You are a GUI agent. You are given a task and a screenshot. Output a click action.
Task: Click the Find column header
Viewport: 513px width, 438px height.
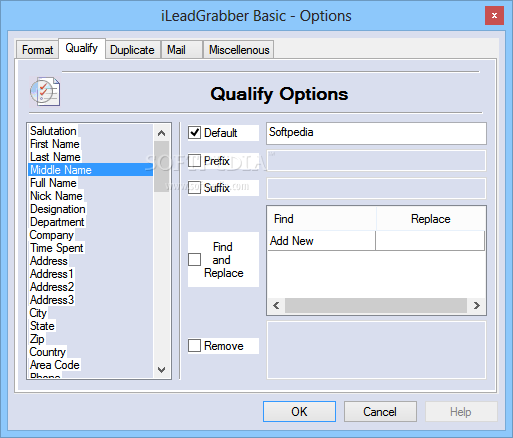(x=322, y=219)
